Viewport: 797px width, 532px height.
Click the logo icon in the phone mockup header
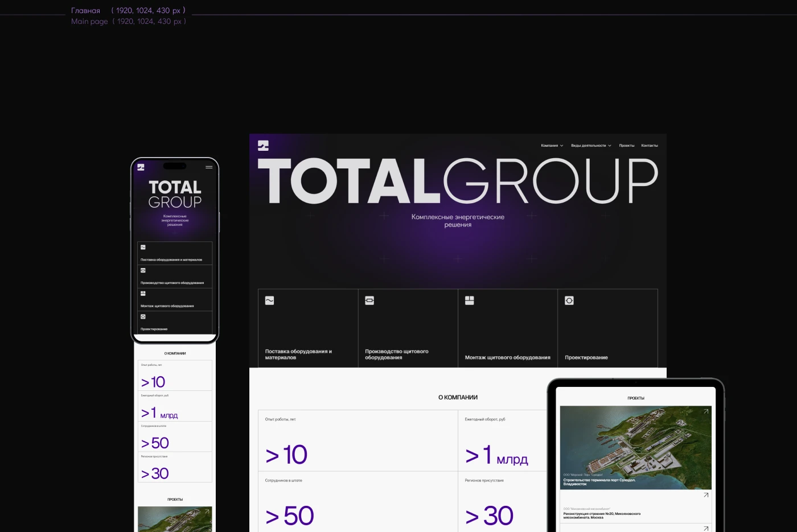point(141,167)
